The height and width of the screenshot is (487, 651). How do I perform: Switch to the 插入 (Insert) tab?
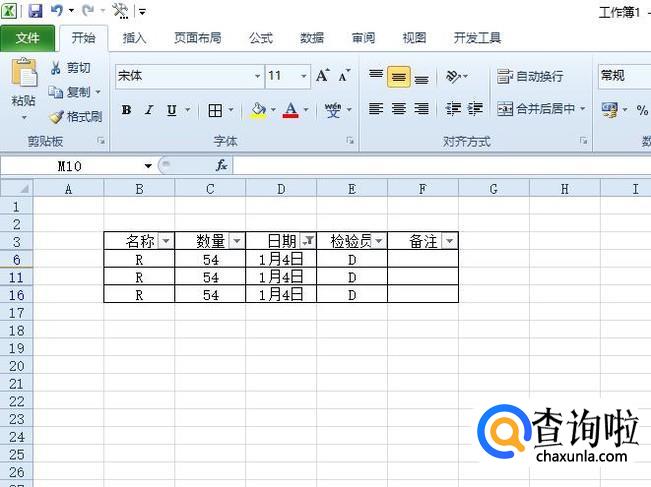(134, 38)
